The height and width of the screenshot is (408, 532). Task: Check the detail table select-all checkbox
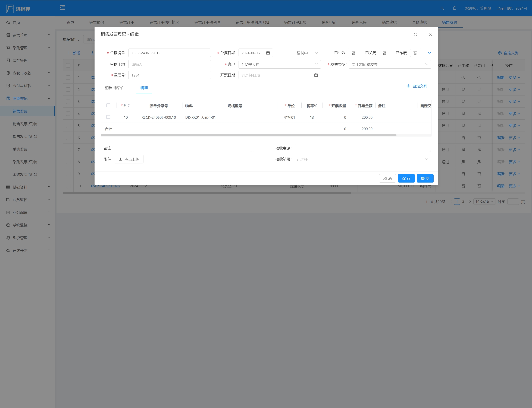point(108,105)
